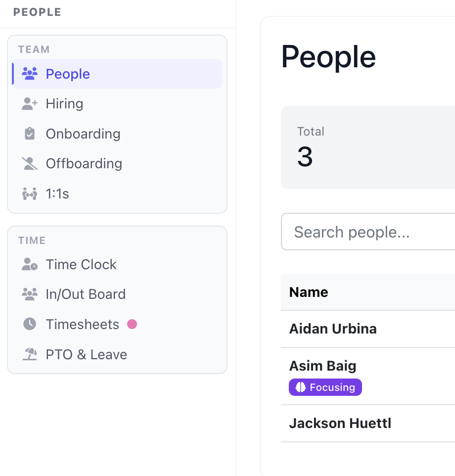Click the Total count card showing 3

point(368,147)
